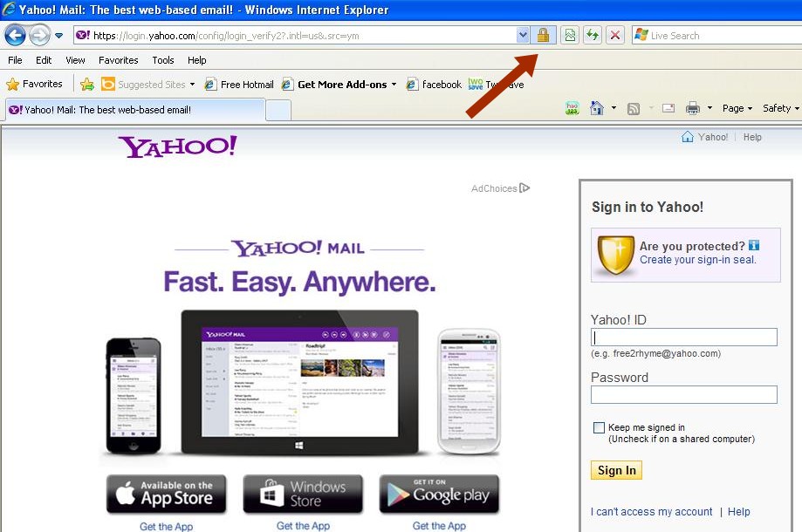Click the browser Forward arrow button

39,35
